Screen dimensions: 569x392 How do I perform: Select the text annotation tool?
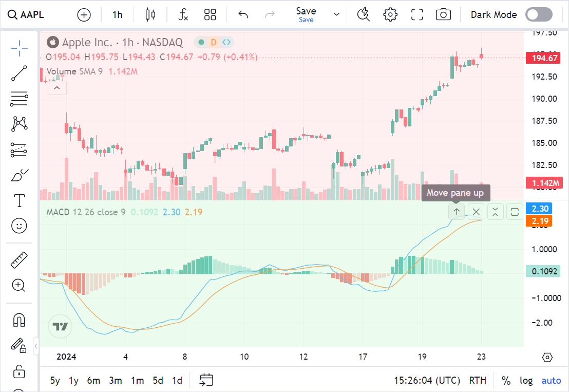tap(19, 200)
